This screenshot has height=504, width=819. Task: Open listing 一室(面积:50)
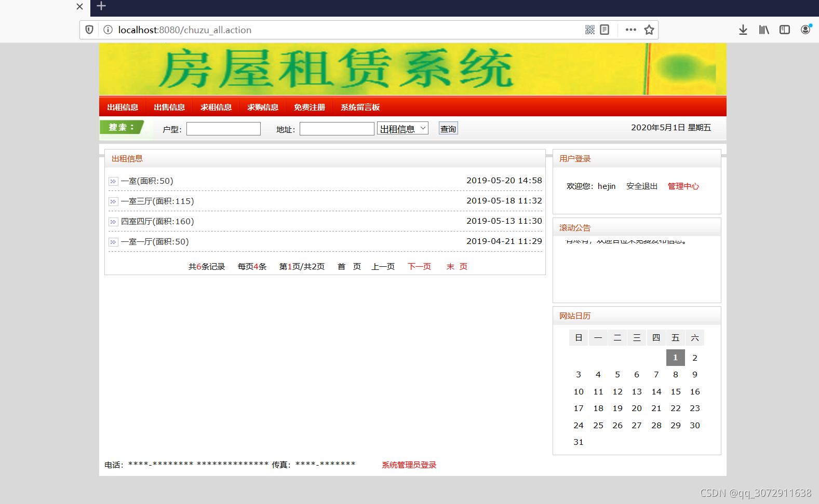click(147, 181)
